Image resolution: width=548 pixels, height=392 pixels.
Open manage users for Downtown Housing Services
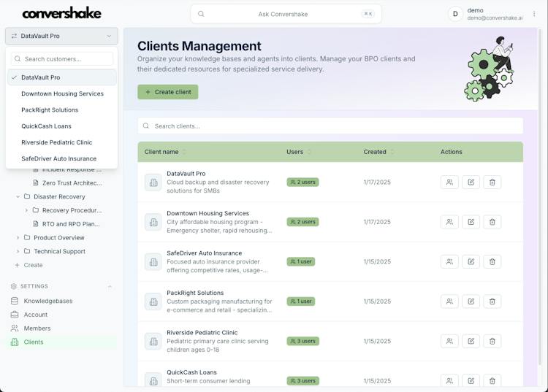pyautogui.click(x=449, y=222)
